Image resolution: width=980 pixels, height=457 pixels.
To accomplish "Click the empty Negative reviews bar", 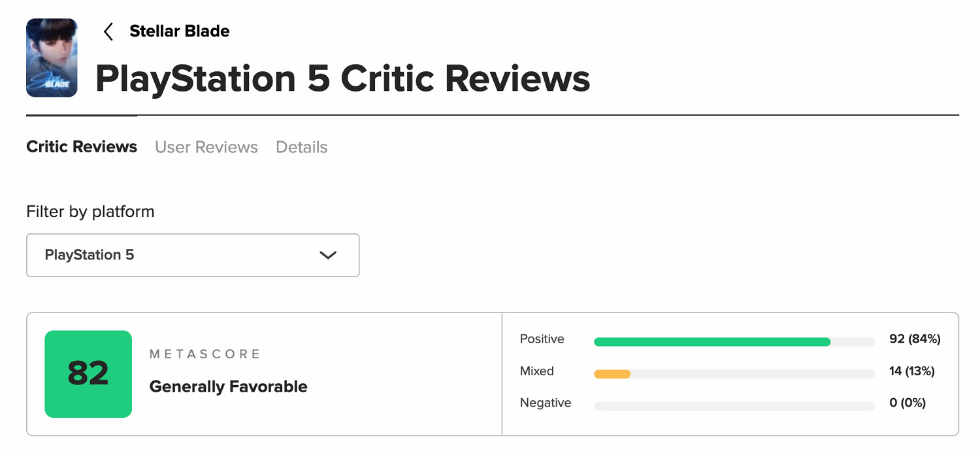I will (x=734, y=406).
